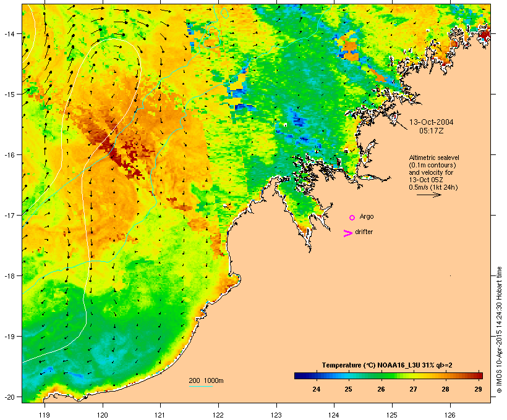
Task: Click the latitude axis label -17
Action: 9,215
